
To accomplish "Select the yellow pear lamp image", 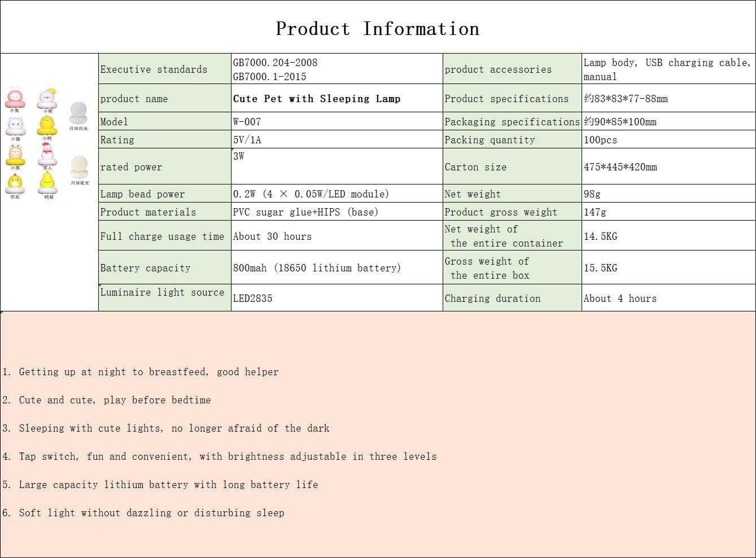I will coord(47,183).
